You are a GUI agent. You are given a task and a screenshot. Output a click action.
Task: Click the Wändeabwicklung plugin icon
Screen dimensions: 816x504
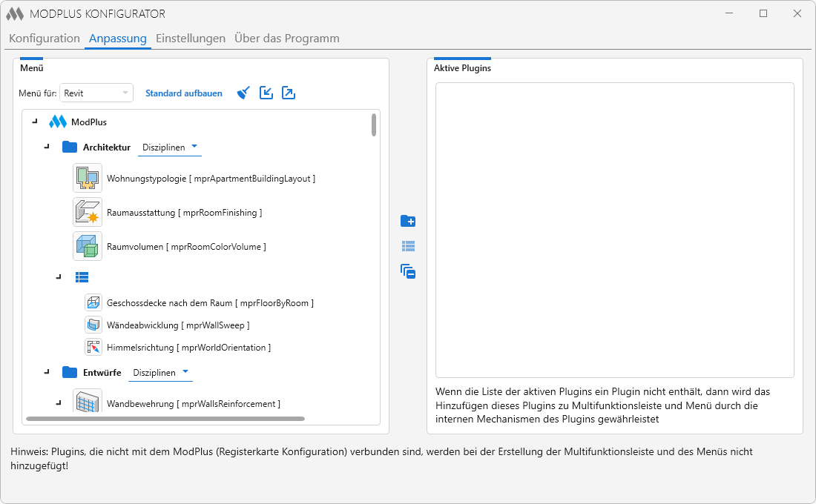tap(93, 325)
